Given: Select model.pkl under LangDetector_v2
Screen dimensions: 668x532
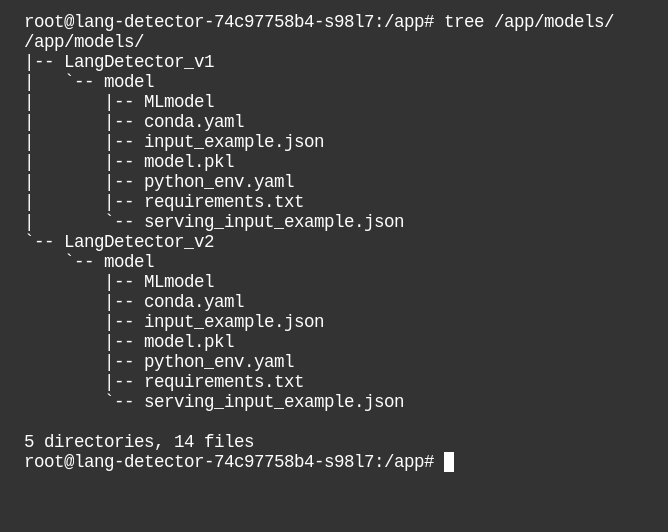Looking at the screenshot, I should tap(189, 342).
